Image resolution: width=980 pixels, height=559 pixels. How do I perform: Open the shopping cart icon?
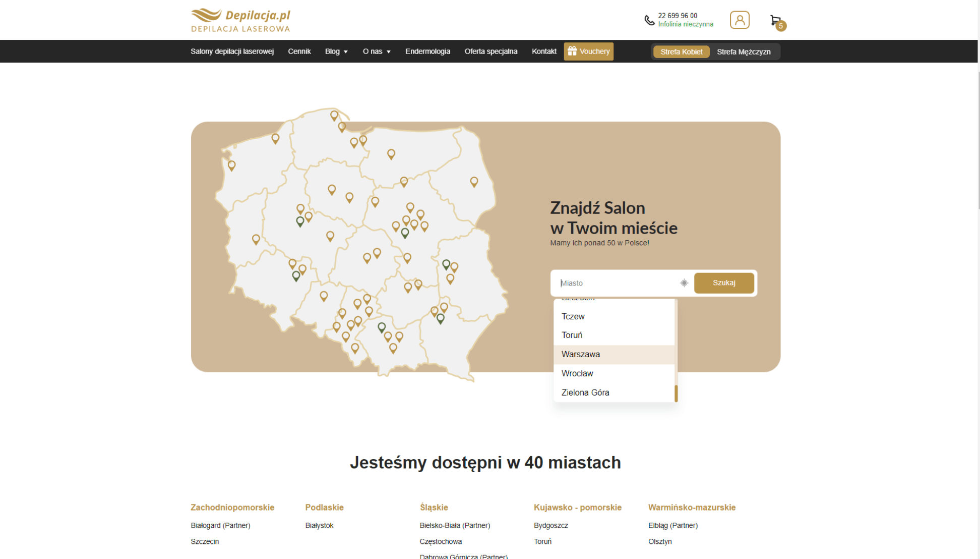pyautogui.click(x=775, y=21)
